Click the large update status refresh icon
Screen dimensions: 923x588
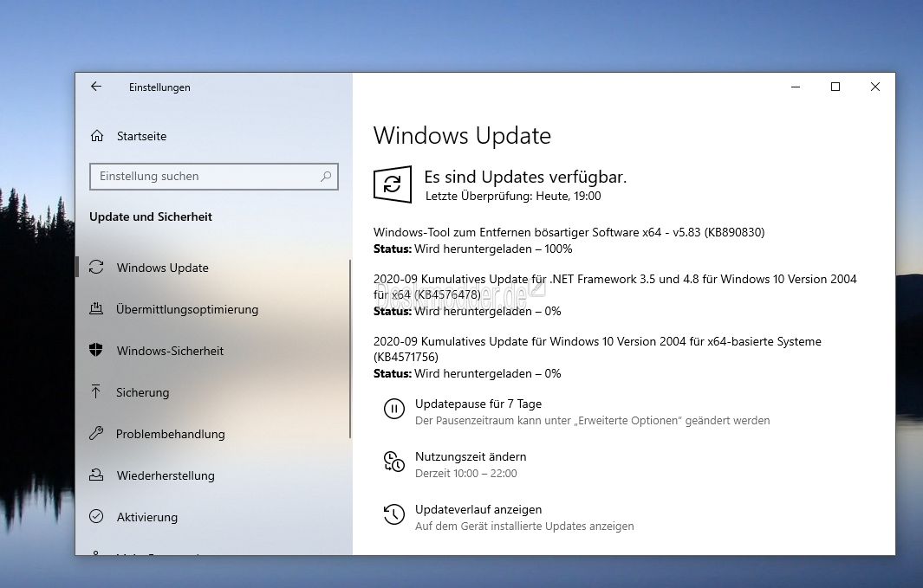point(393,184)
